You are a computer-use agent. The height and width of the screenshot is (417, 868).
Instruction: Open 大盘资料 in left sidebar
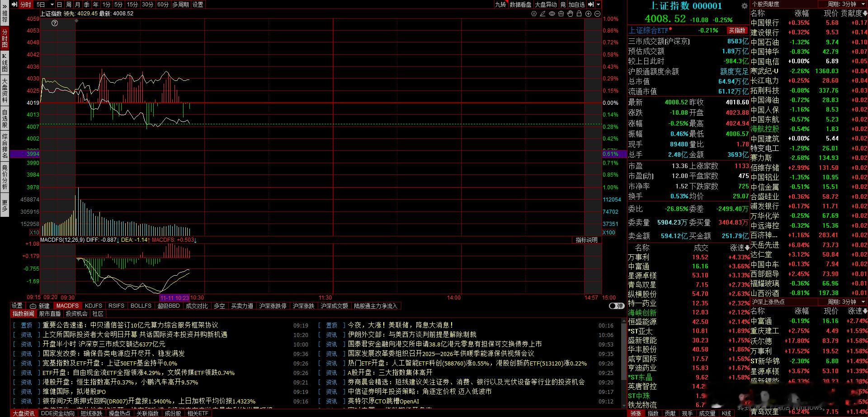pos(5,90)
